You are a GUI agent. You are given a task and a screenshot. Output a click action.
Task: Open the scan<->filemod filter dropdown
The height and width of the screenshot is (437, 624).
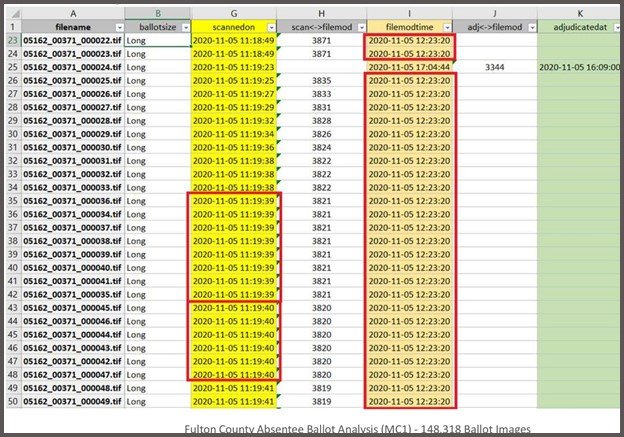coord(358,25)
